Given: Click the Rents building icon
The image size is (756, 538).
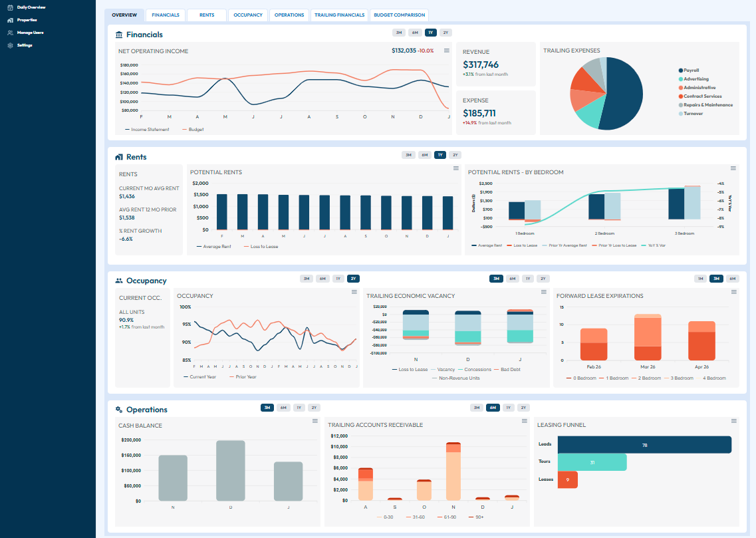Looking at the screenshot, I should click(119, 157).
